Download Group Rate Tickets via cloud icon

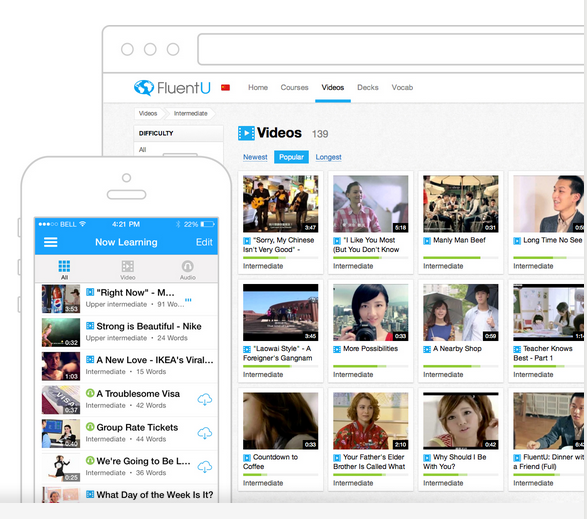coord(205,433)
